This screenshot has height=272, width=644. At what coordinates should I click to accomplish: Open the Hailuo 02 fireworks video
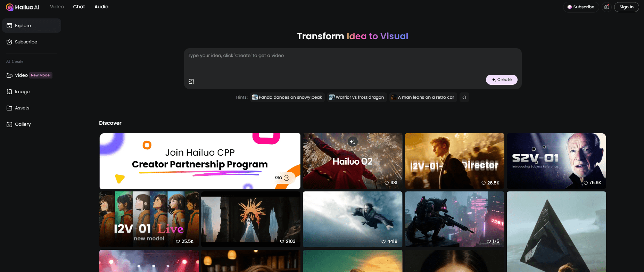pos(353,161)
